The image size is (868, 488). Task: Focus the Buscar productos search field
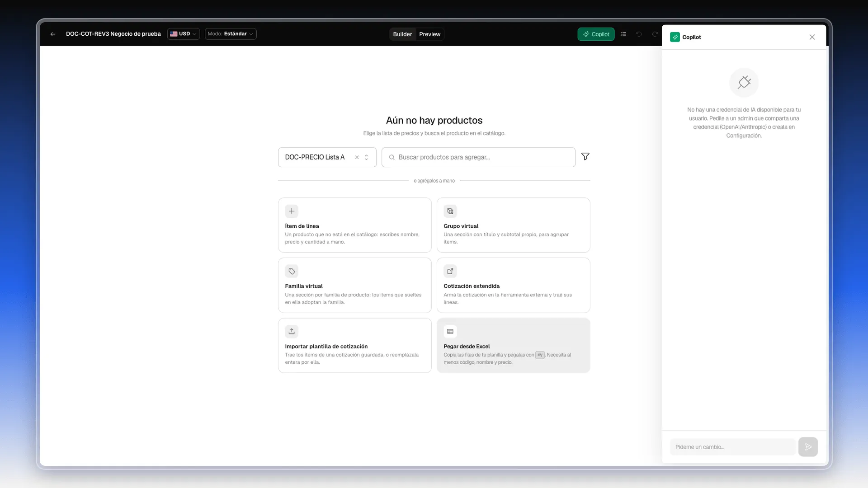click(478, 157)
